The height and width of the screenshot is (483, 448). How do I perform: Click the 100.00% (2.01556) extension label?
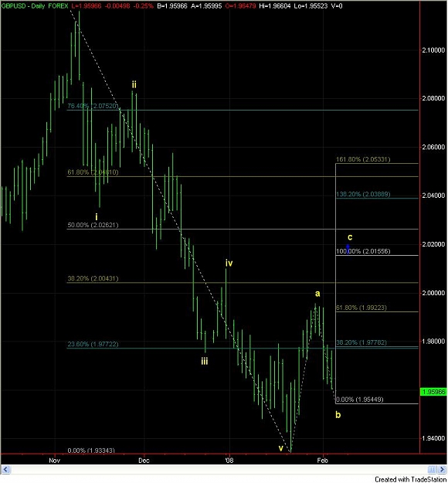coord(363,251)
